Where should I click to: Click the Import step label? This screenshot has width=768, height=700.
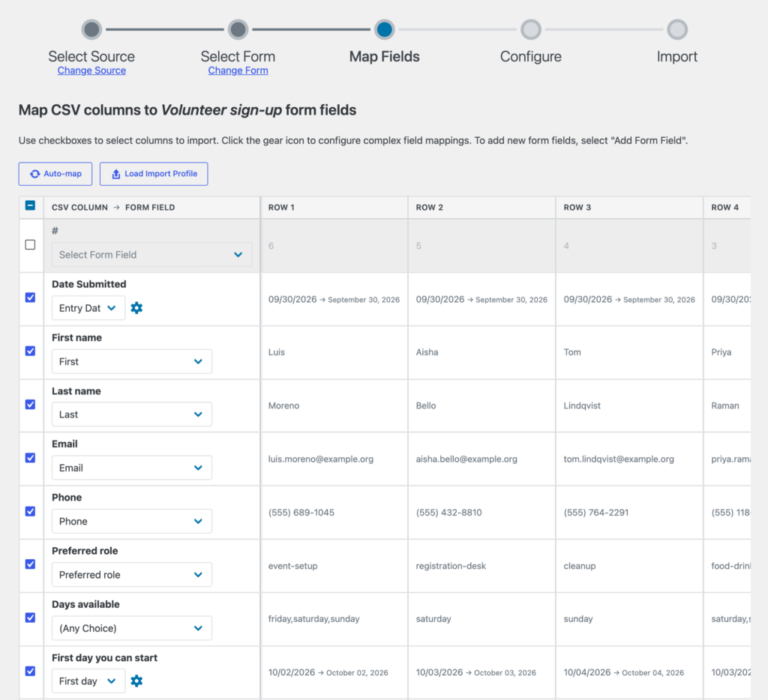click(677, 57)
